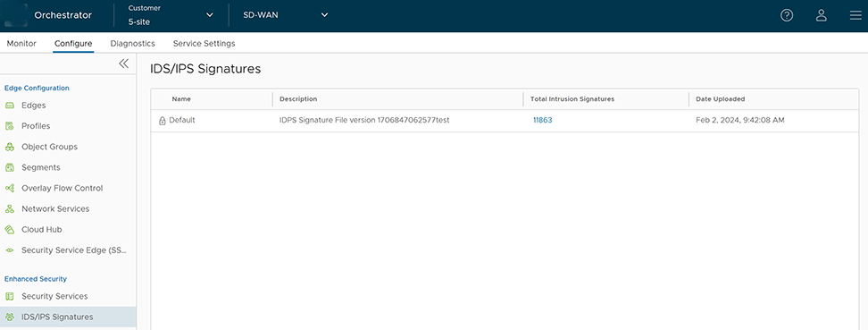
Task: Click the Network Services sidebar icon
Action: [10, 209]
